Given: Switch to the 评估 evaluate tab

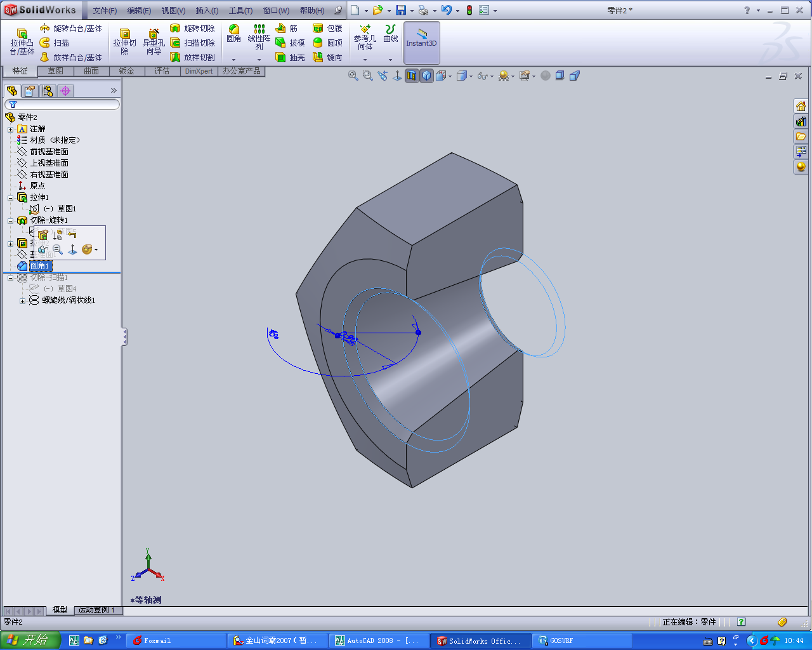Looking at the screenshot, I should (162, 71).
